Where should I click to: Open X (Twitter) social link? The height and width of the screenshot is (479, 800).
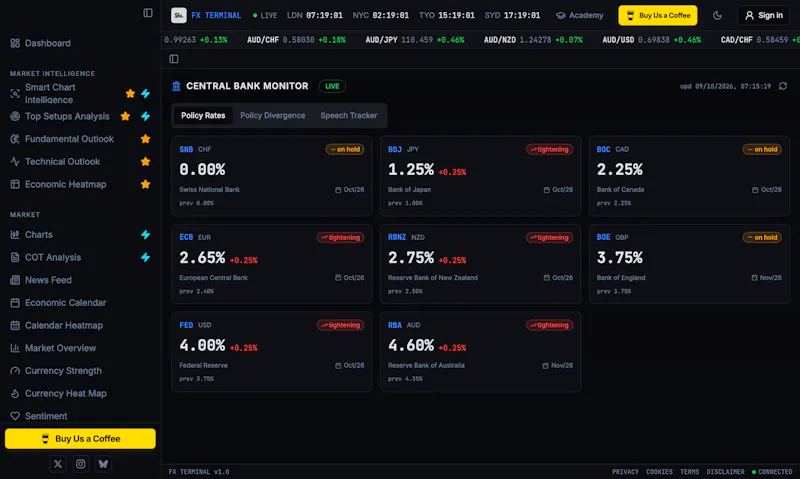pyautogui.click(x=58, y=464)
